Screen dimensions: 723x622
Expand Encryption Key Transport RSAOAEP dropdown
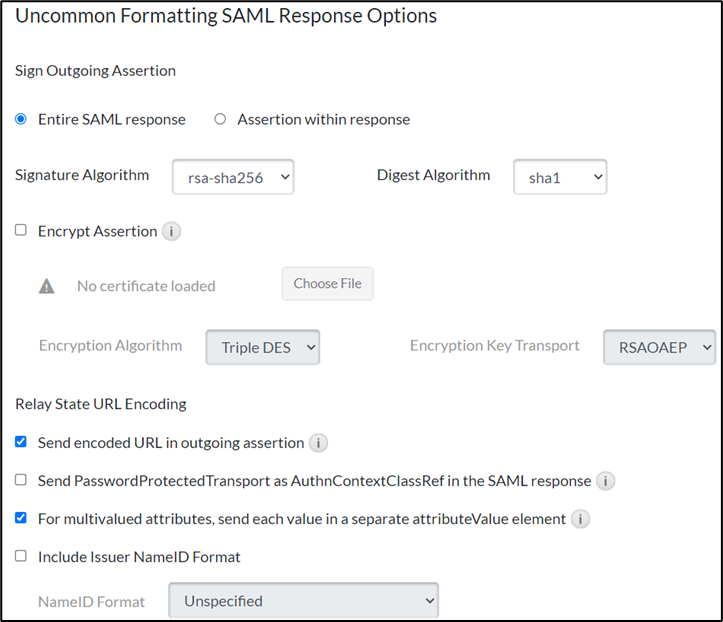coord(660,347)
